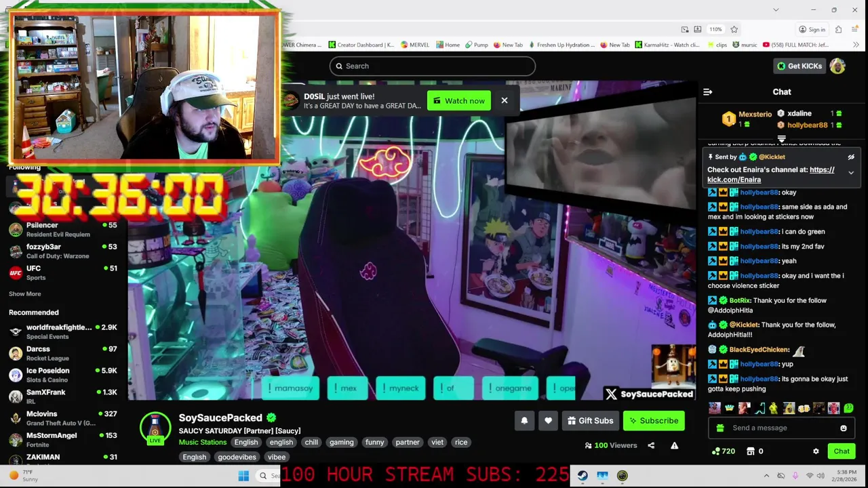Click Show More in following list
The height and width of the screenshot is (488, 868).
point(24,294)
